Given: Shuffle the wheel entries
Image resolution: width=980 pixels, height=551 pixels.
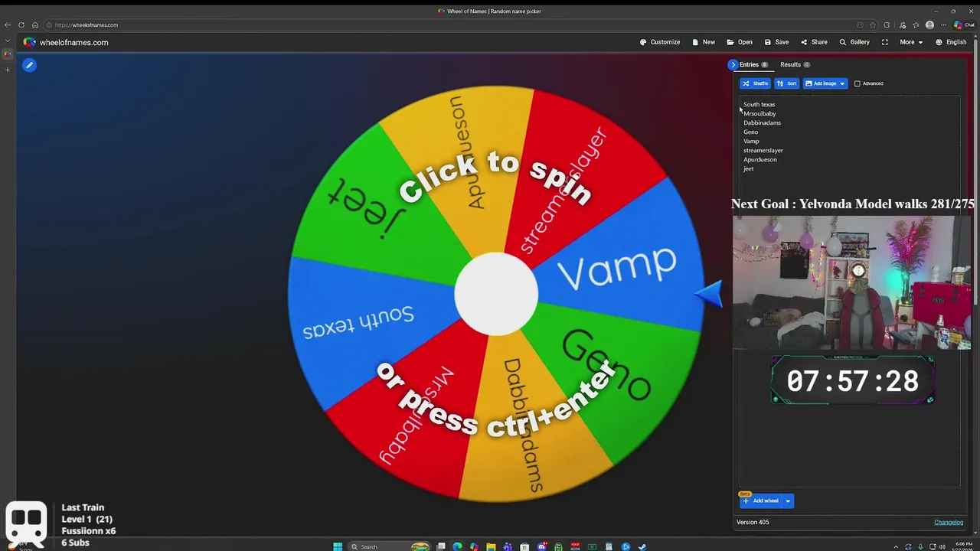Looking at the screenshot, I should [755, 83].
